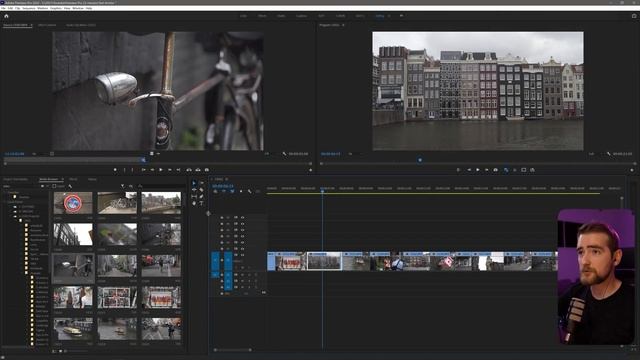Select the Selection tool in tools panel
The width and height of the screenshot is (640, 360).
click(194, 183)
